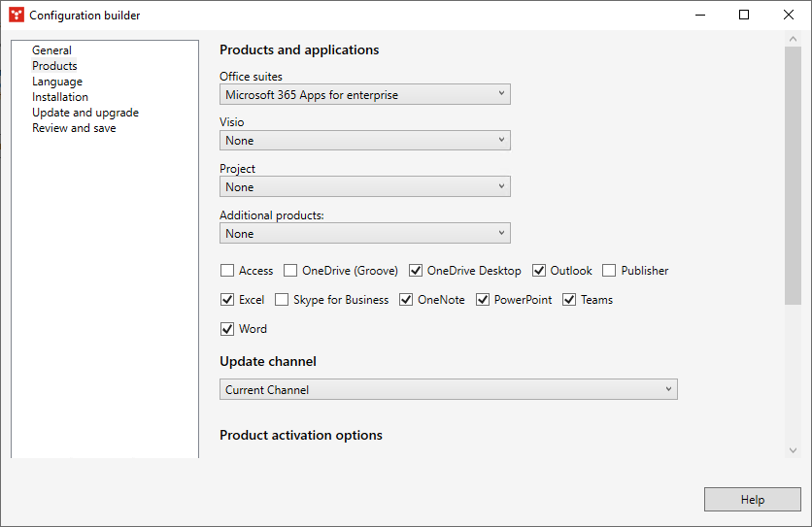
Task: Deselect the Word checkbox
Action: pyautogui.click(x=227, y=329)
